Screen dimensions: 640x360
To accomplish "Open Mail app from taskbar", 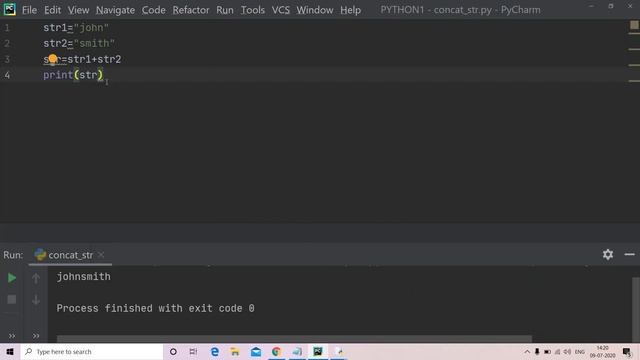I will (x=256, y=351).
